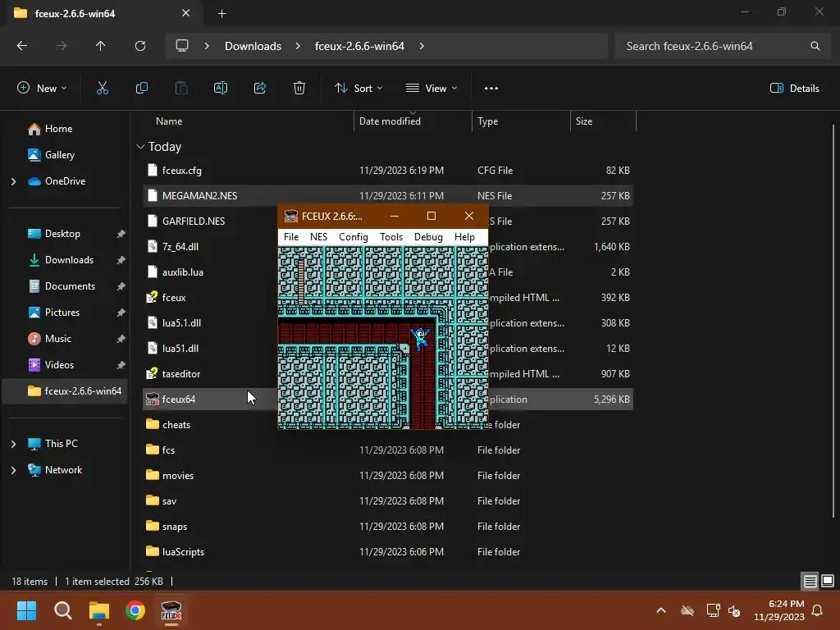Open FCEUX Help menu
Image resolution: width=840 pixels, height=630 pixels.
(x=464, y=237)
